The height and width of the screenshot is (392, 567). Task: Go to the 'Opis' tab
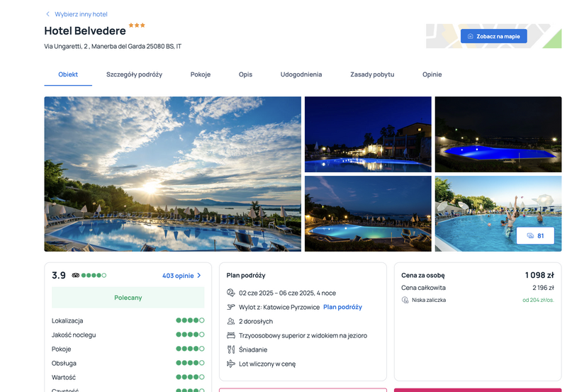point(245,74)
